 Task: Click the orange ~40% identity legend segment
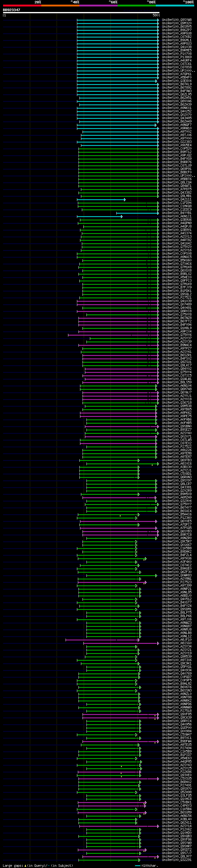coord(60,6)
